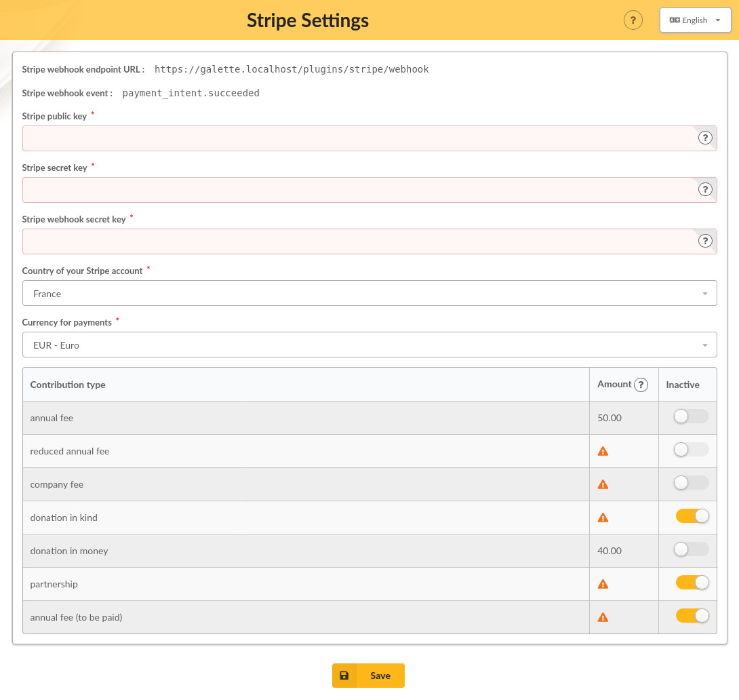Click the Inactive column header

click(x=683, y=385)
